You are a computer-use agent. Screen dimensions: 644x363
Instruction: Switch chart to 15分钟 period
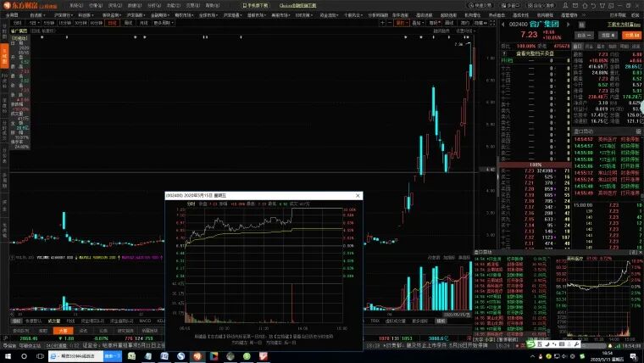tap(64, 23)
